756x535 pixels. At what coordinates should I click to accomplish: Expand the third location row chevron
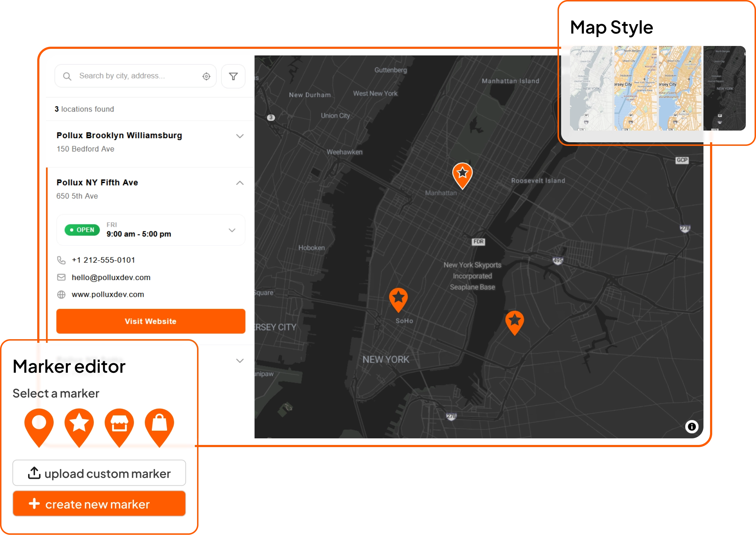[x=240, y=361]
